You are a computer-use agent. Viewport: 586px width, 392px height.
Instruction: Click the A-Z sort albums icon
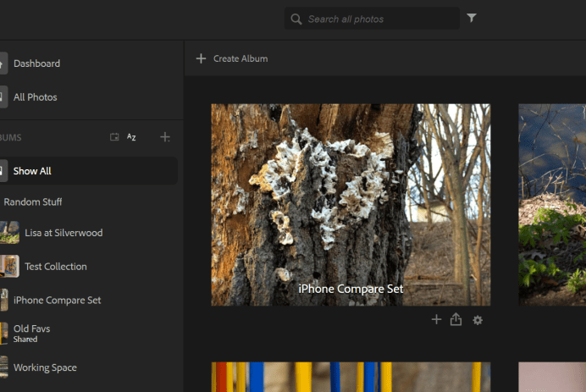pos(131,137)
